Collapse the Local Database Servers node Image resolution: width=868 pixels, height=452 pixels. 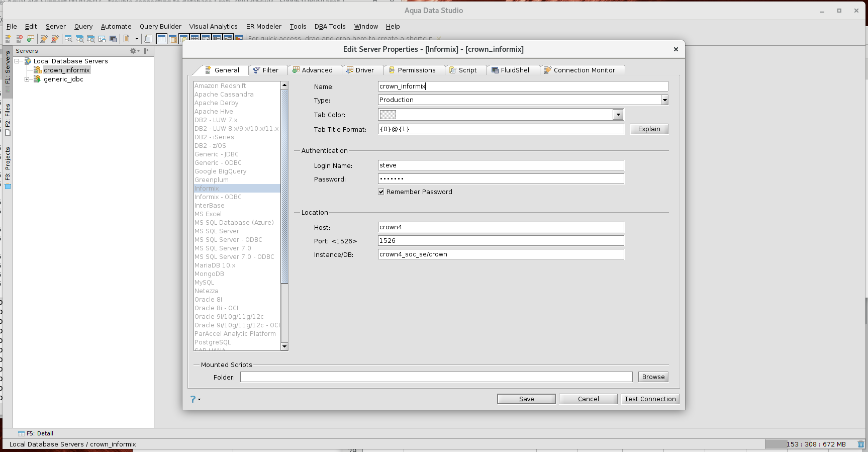pyautogui.click(x=17, y=61)
